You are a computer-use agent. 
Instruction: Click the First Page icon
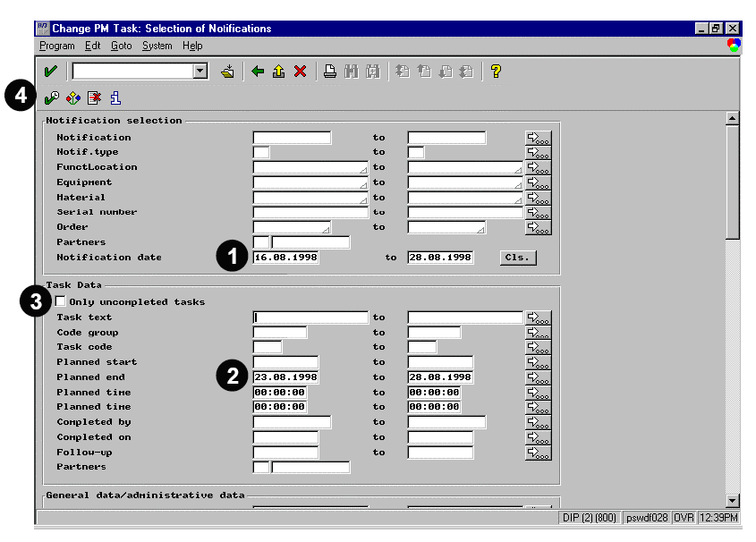click(402, 72)
